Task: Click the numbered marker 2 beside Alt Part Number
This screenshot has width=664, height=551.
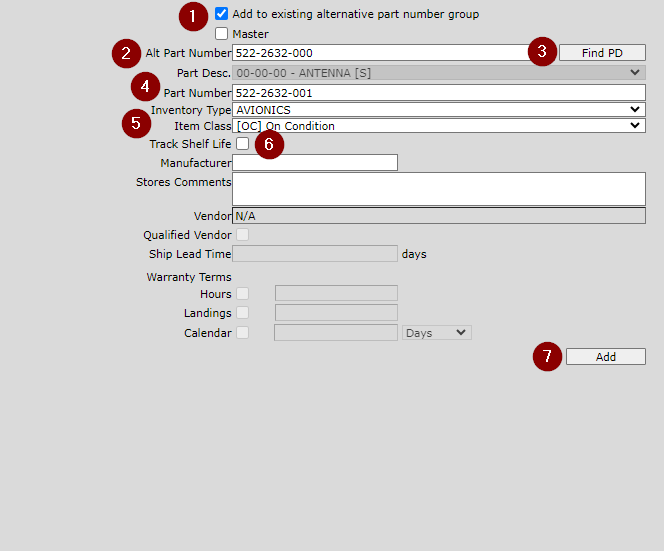Action: pos(125,53)
